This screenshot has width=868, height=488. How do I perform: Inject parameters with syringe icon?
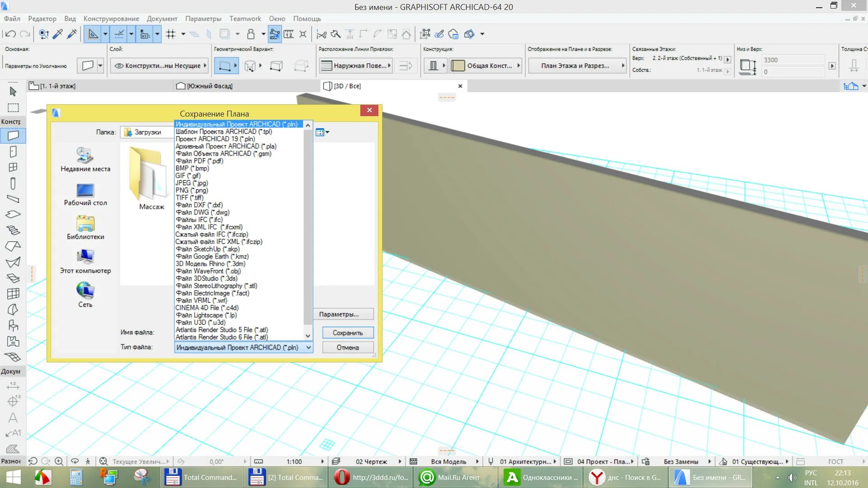72,34
